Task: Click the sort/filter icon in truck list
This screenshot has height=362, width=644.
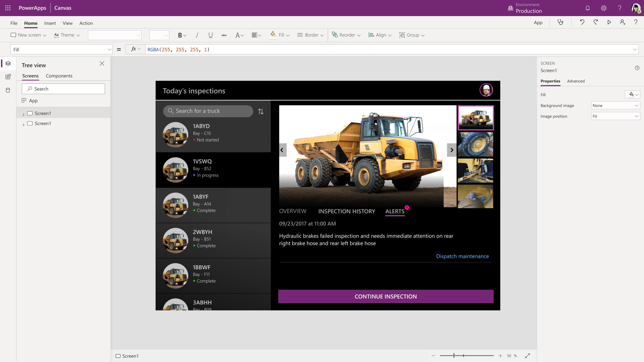Action: tap(261, 111)
